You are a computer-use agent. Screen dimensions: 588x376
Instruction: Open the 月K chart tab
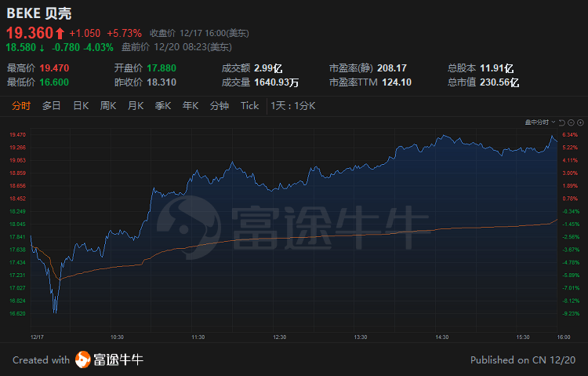coord(136,106)
